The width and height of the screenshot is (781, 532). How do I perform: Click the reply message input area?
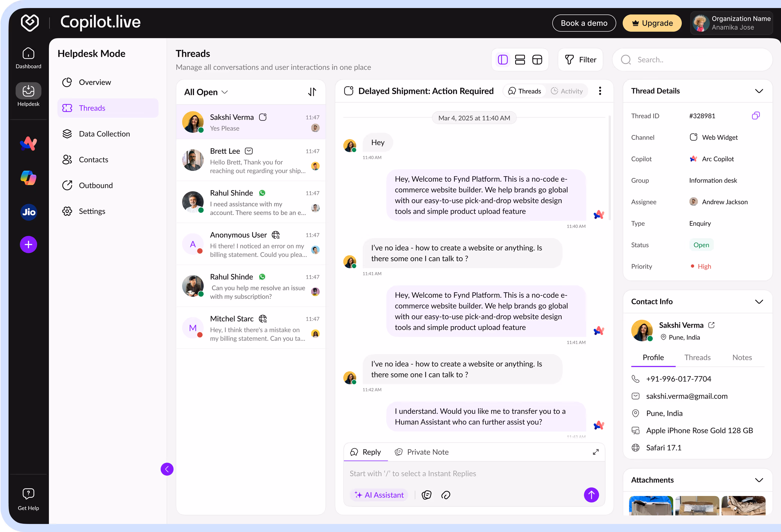pos(474,474)
